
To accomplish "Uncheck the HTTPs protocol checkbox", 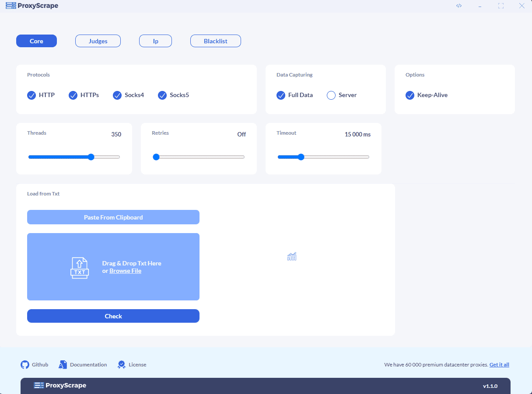I will pos(73,95).
